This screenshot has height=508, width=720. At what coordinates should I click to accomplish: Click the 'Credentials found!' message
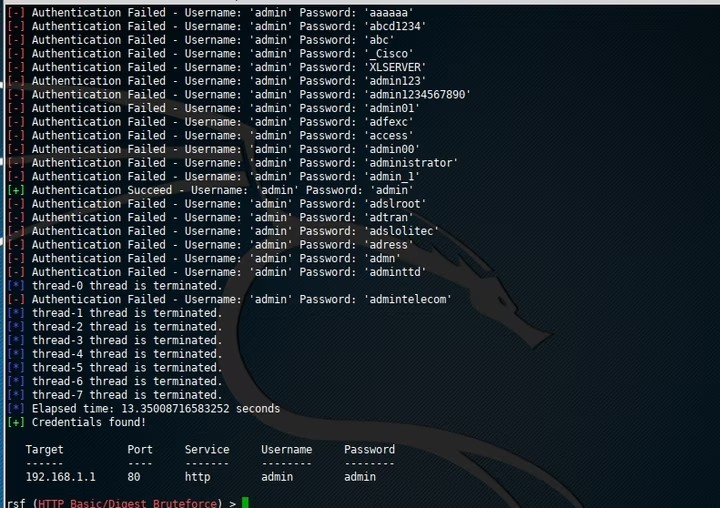pos(89,422)
